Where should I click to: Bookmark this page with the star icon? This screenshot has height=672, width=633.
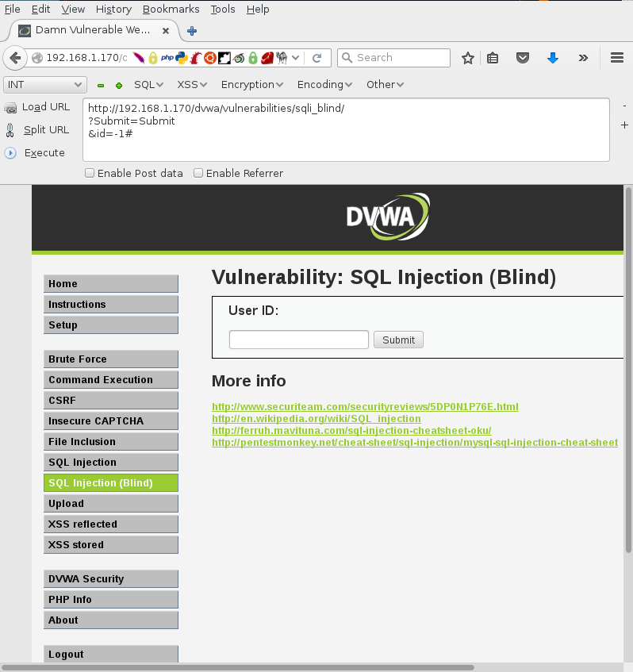coord(468,58)
